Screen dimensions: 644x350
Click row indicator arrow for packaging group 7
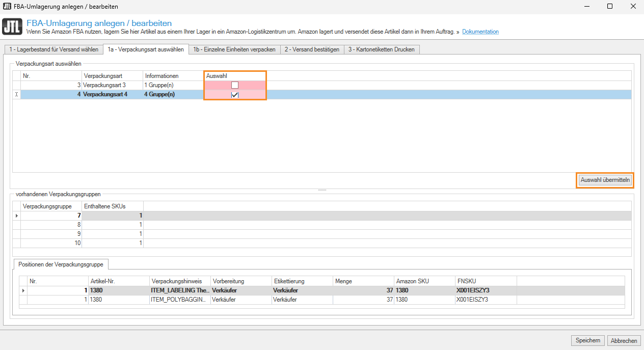pyautogui.click(x=17, y=216)
